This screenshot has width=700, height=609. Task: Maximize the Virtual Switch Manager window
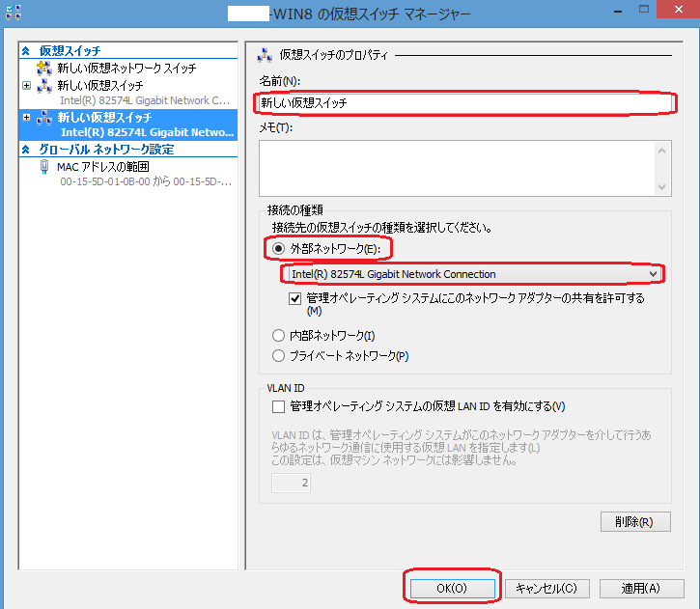pos(643,10)
